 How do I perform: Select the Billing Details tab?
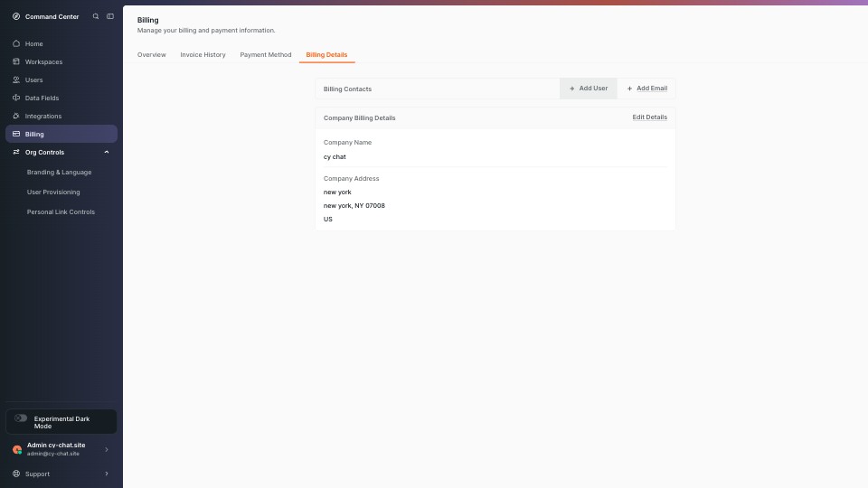pyautogui.click(x=326, y=55)
